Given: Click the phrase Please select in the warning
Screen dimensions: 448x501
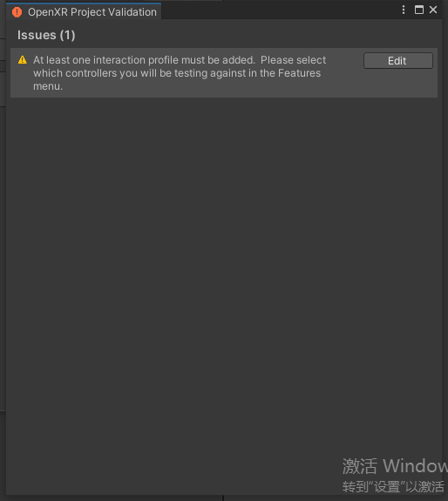Looking at the screenshot, I should (293, 60).
